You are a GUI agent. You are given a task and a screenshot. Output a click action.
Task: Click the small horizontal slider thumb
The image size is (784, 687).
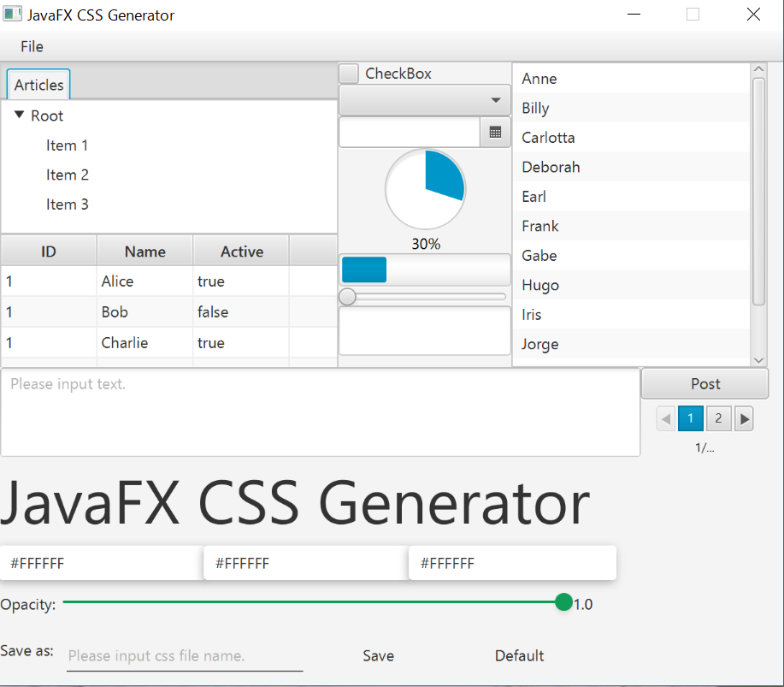[347, 297]
